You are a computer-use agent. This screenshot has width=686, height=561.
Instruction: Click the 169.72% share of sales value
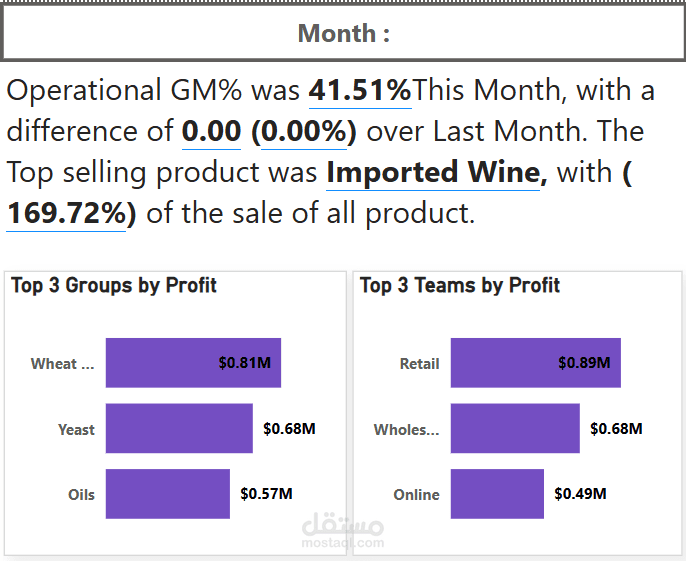70,213
